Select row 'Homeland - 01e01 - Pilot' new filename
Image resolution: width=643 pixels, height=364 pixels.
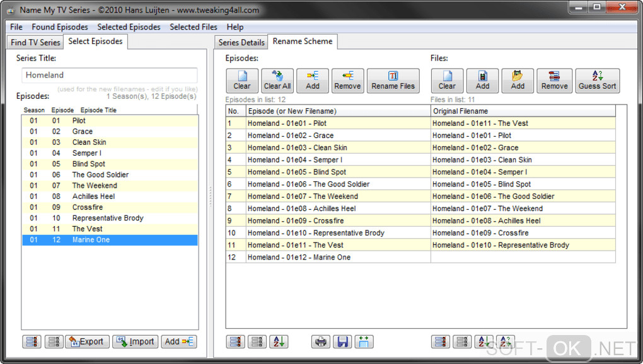[x=338, y=123]
